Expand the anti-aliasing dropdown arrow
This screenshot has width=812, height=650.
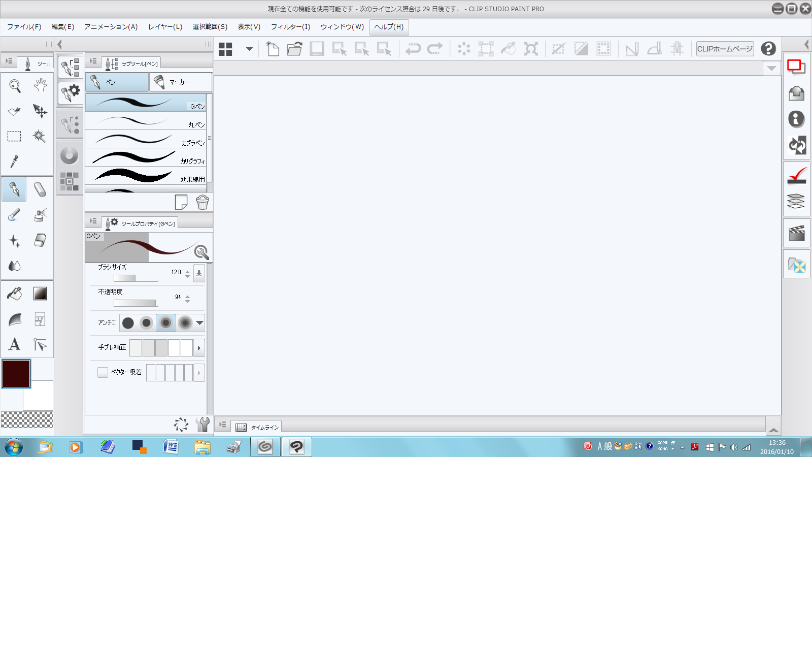pos(199,322)
